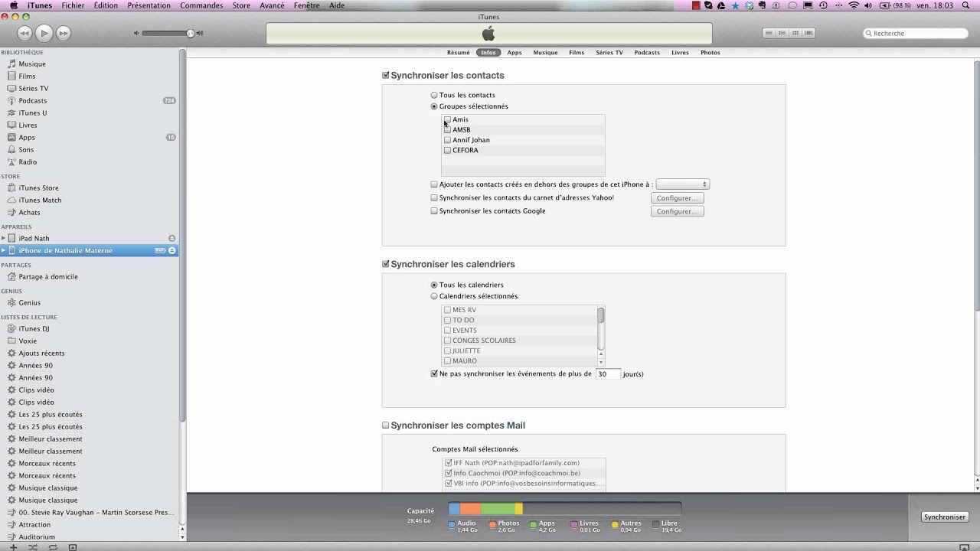
Task: Go to iTunes Store in sidebar
Action: [38, 187]
